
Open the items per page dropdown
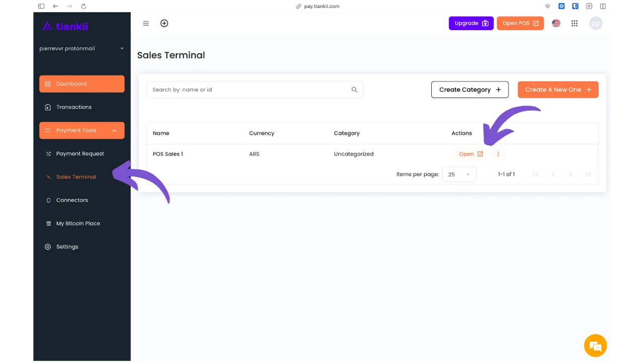coord(458,174)
